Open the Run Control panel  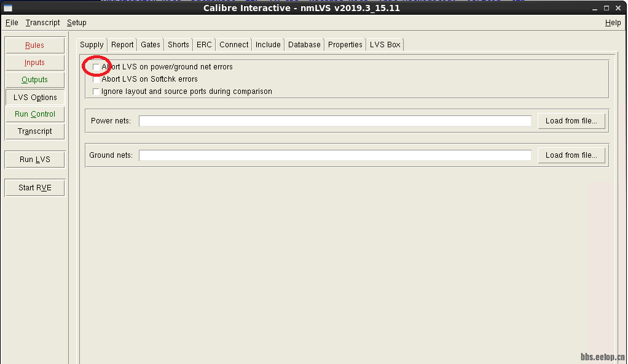pyautogui.click(x=35, y=114)
